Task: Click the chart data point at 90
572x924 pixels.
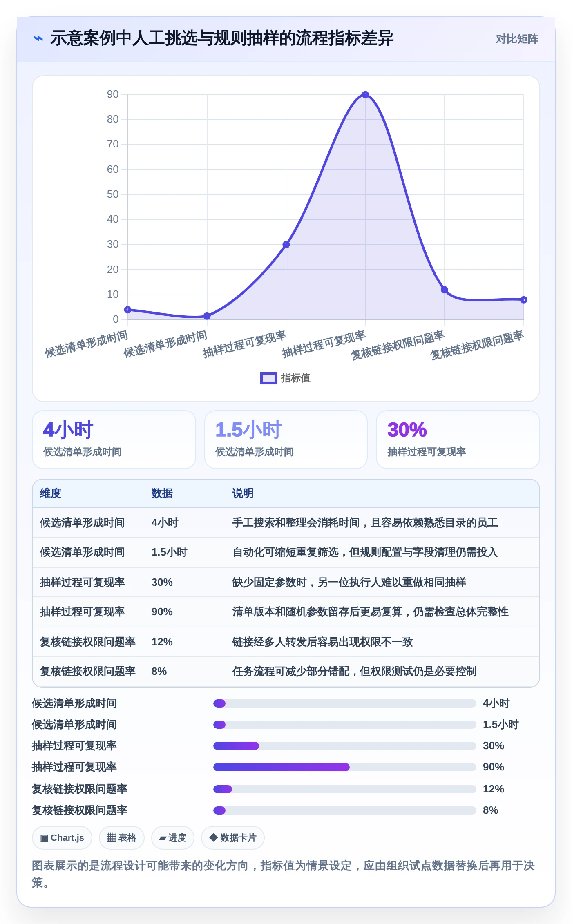Action: coord(365,95)
